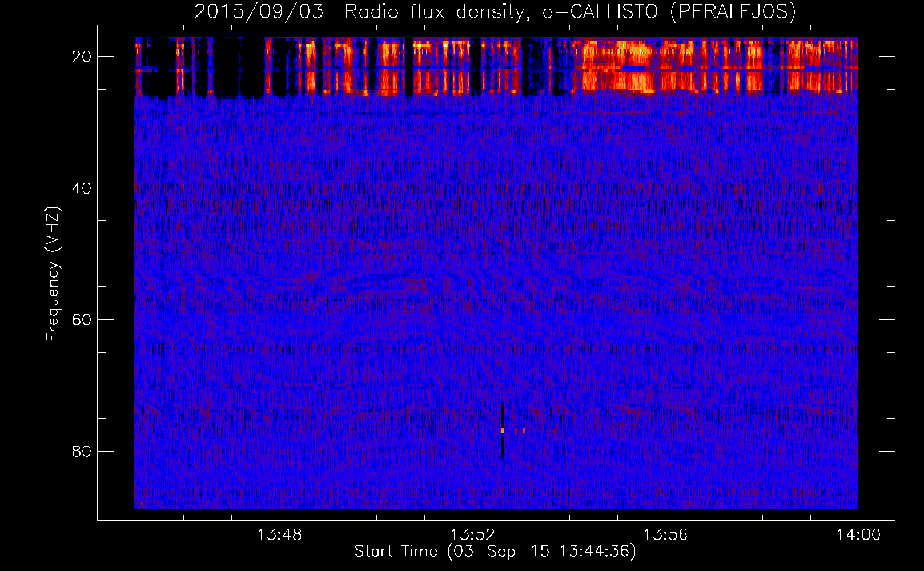Click the "80" frequency tick label

coord(82,451)
